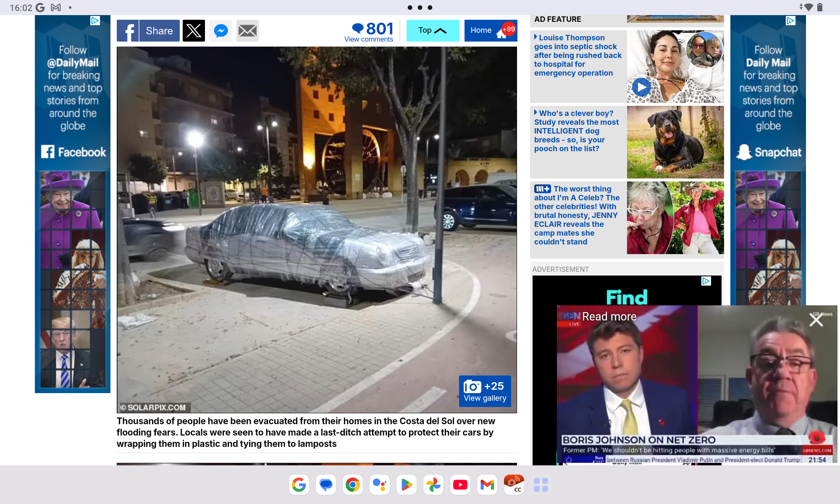This screenshot has width=840, height=504.
Task: Open AdChoices icon on right Snapchat banner
Action: 790,21
